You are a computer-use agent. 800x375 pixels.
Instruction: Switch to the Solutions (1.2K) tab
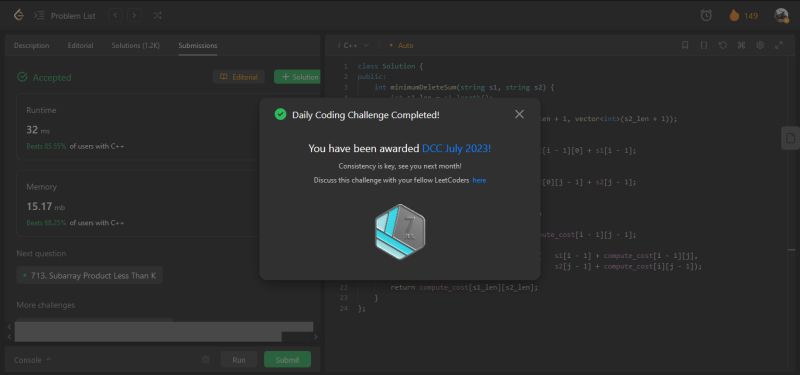pyautogui.click(x=136, y=45)
